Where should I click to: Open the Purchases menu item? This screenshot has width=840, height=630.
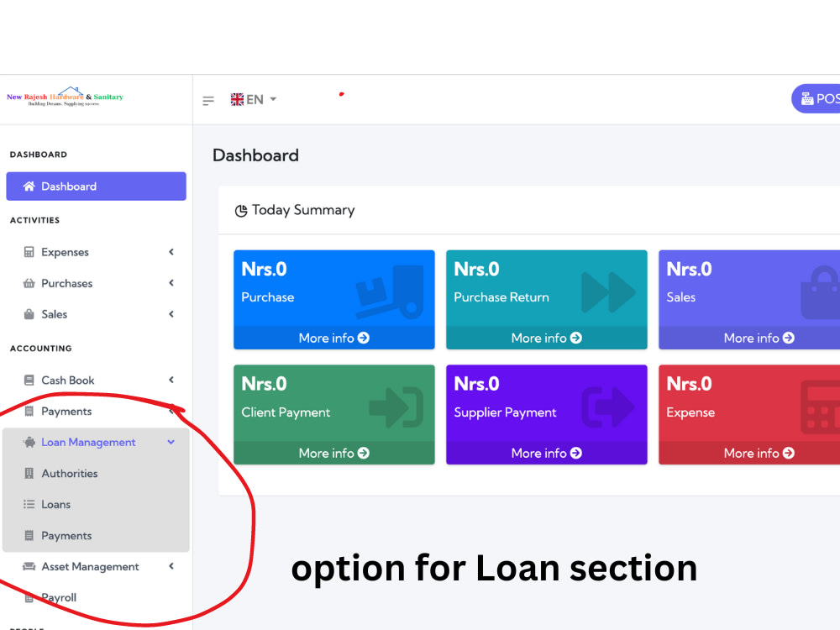[x=97, y=283]
